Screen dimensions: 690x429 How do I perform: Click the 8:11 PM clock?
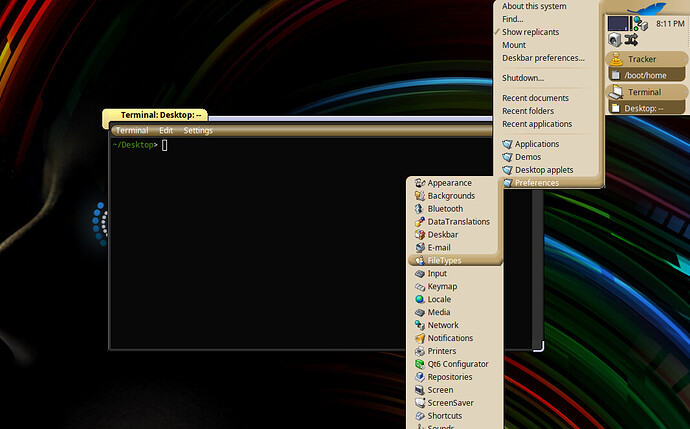(670, 24)
